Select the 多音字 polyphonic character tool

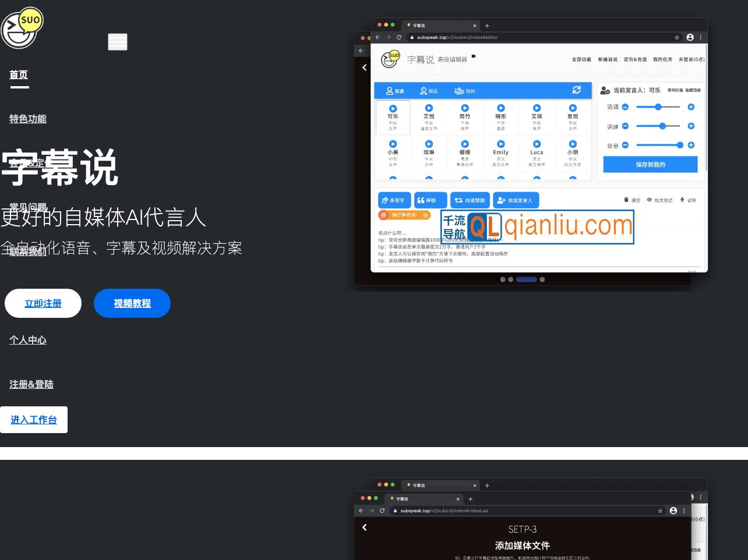pyautogui.click(x=394, y=200)
